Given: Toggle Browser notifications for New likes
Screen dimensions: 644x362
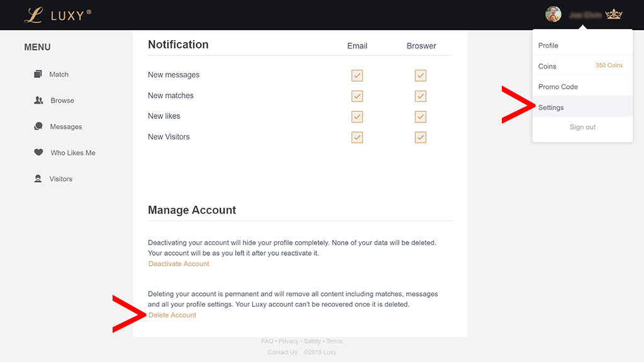Looking at the screenshot, I should 420,117.
